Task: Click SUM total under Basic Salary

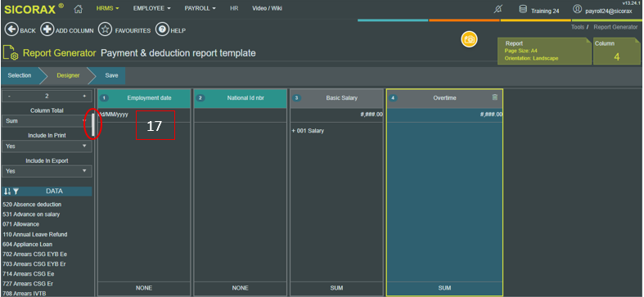Action: tap(336, 288)
